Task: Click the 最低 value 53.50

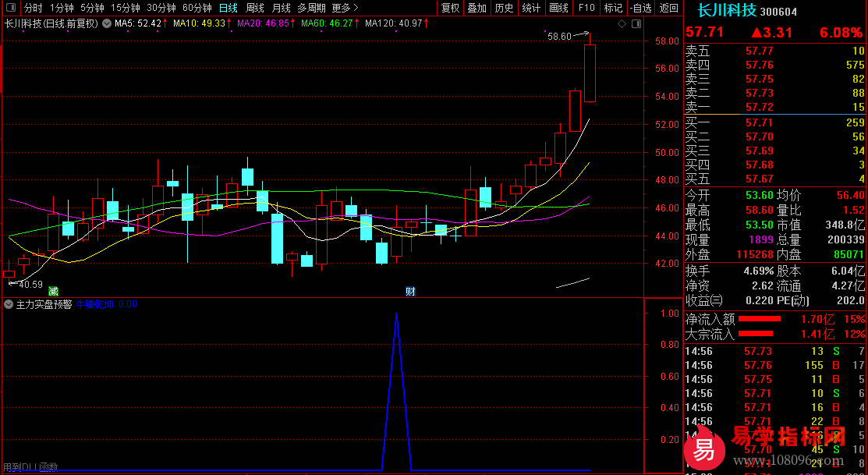Action: [759, 225]
